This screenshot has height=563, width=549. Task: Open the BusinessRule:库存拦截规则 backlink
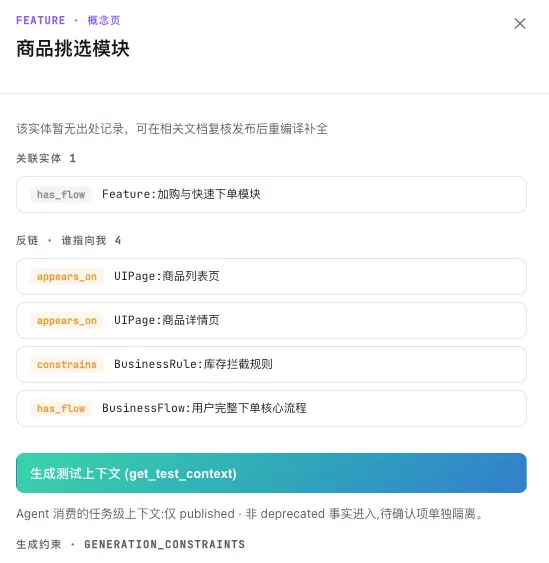point(271,364)
